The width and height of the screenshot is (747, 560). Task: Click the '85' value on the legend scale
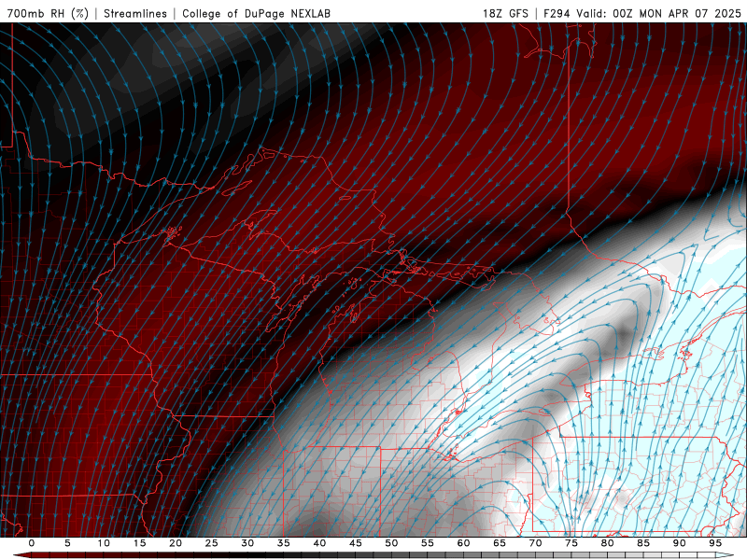pos(643,543)
